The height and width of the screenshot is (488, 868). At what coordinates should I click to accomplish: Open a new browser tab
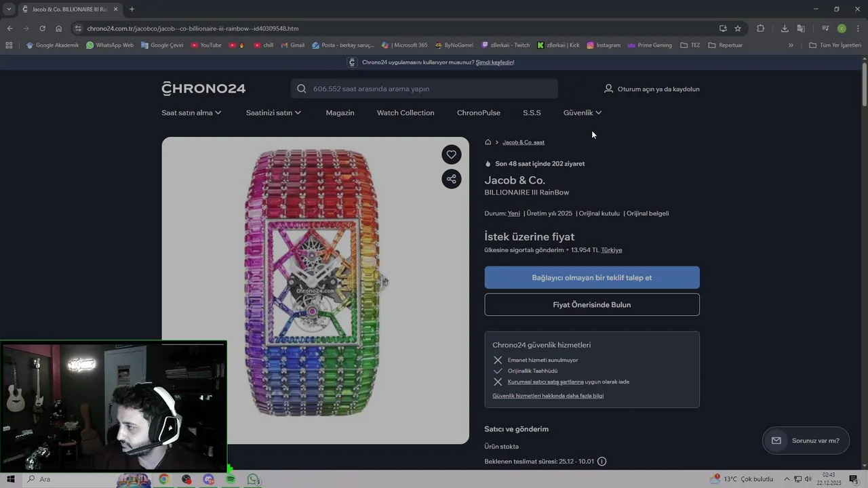pos(132,9)
